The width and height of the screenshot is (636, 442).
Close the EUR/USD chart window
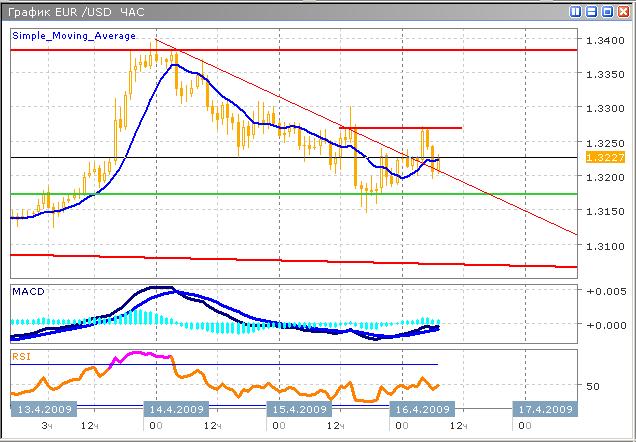622,12
